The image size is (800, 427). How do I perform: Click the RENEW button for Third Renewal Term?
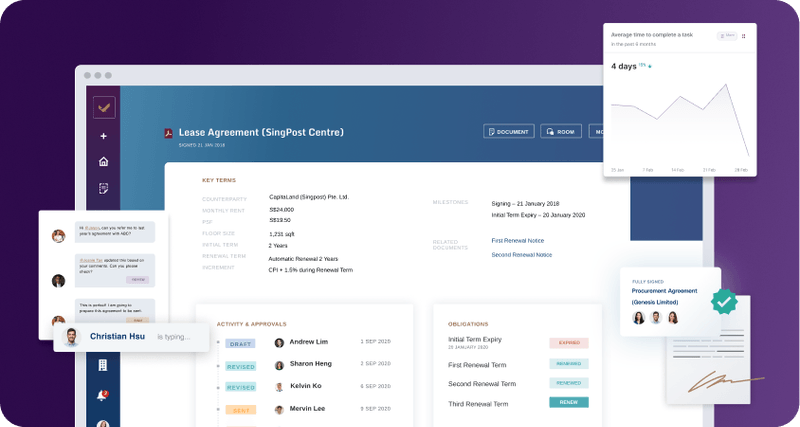pos(569,403)
